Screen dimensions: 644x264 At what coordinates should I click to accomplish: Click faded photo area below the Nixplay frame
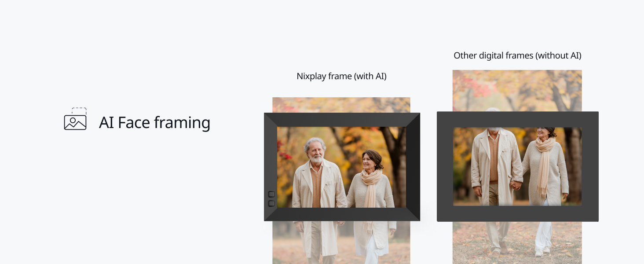pos(341,242)
